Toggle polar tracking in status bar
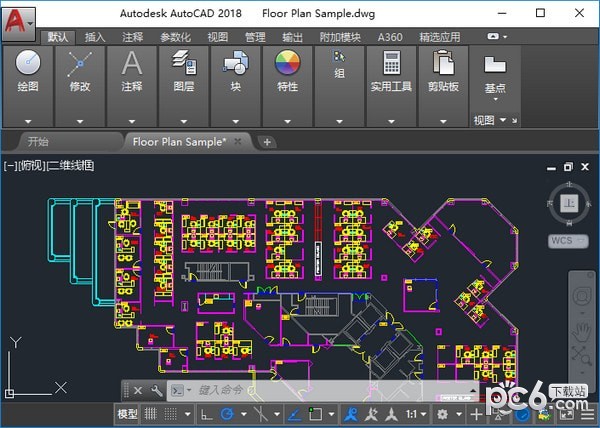 [227, 414]
